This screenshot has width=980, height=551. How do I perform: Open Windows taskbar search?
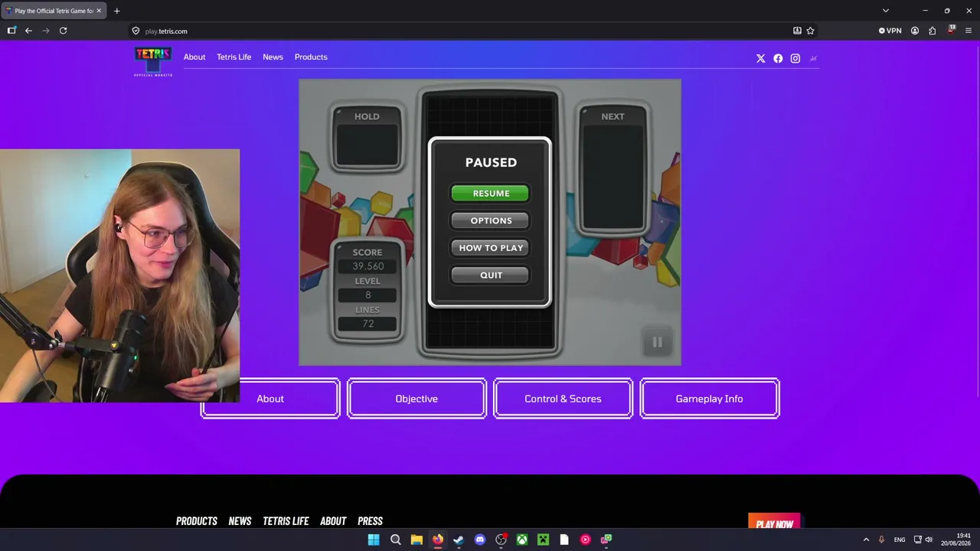click(x=396, y=540)
